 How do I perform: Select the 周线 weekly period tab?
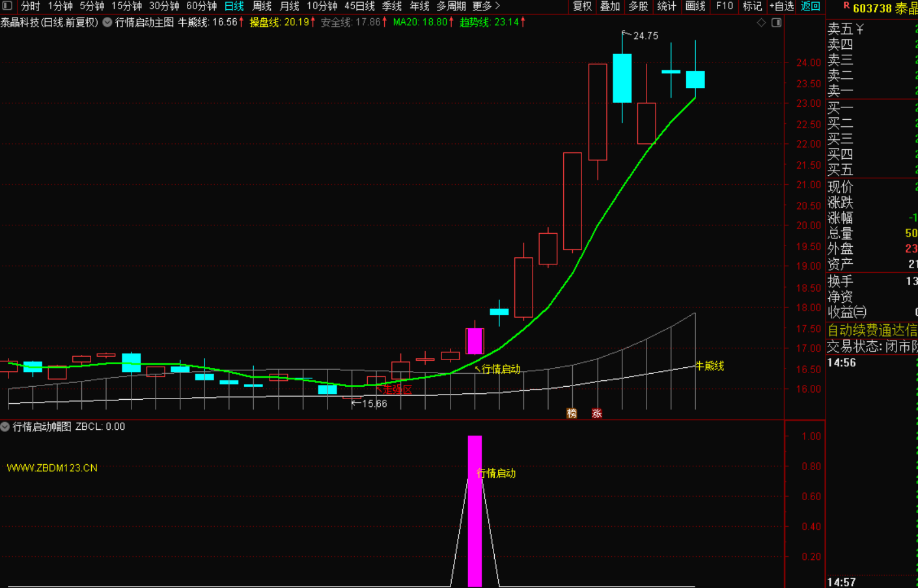[x=262, y=6]
